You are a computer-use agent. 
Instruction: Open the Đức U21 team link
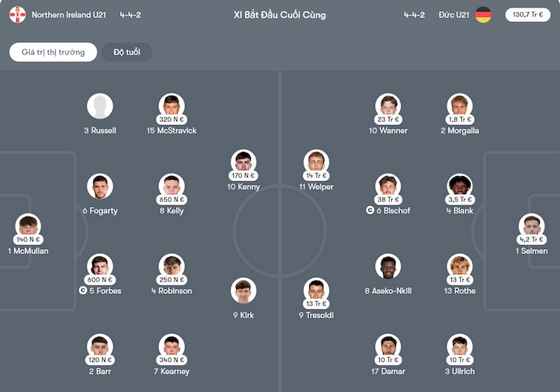[x=454, y=15]
